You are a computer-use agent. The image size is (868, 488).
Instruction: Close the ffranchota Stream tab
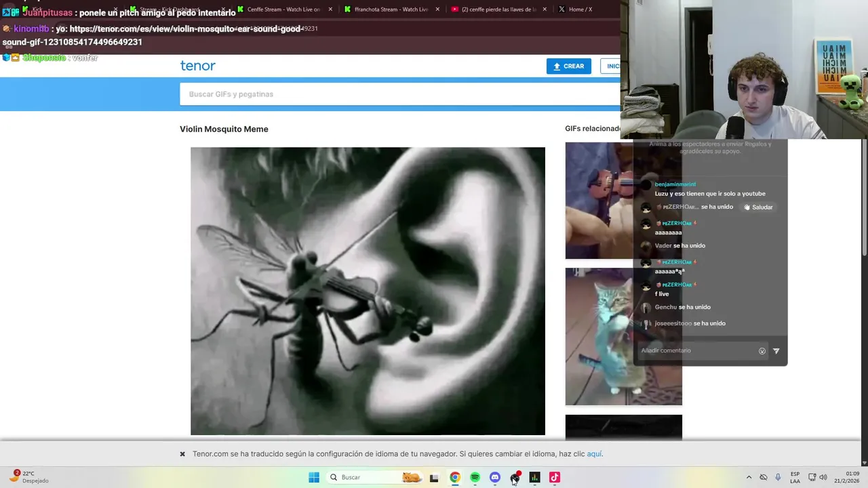pyautogui.click(x=437, y=9)
